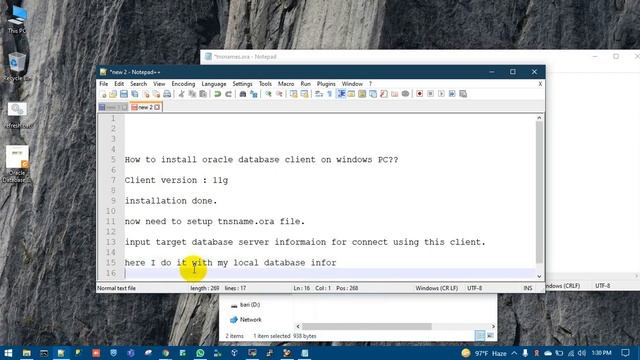Open the File menu

(104, 84)
